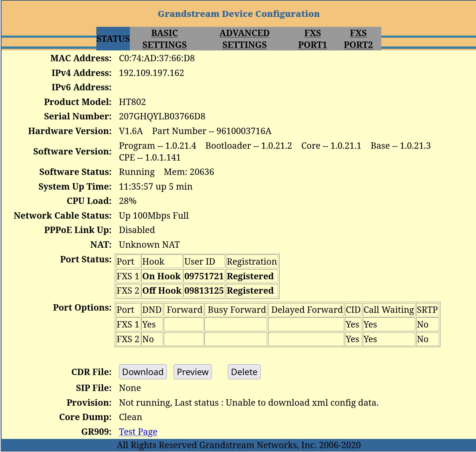The height and width of the screenshot is (452, 476).
Task: Click the Provision status message text
Action: 249,403
